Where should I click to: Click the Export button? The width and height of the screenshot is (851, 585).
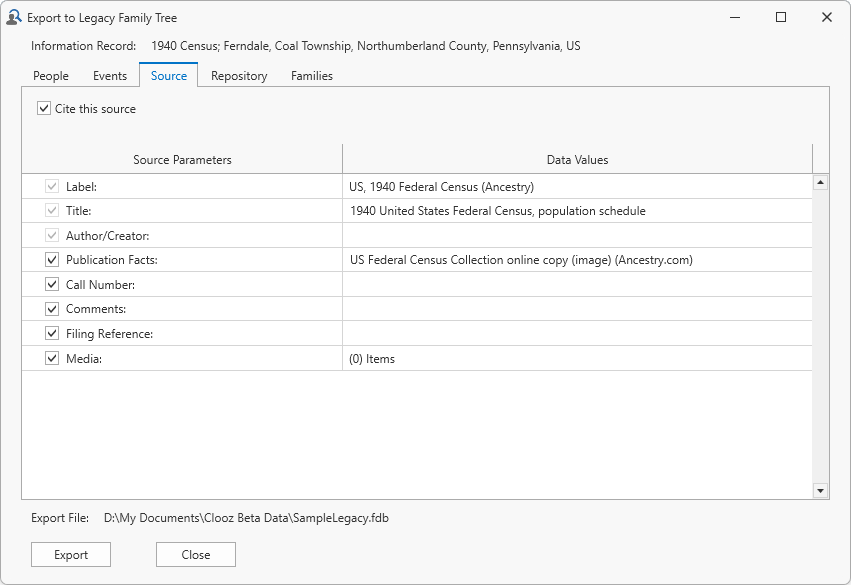coord(71,555)
